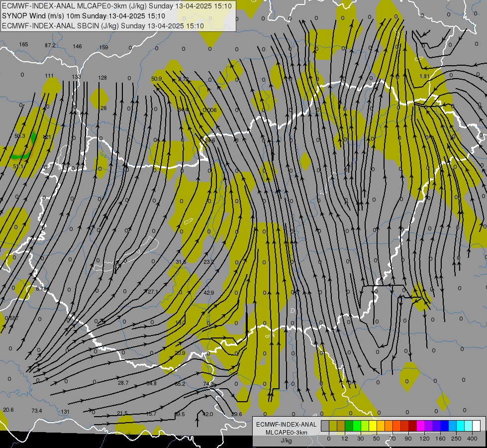Click the map value 51.1
This screenshot has width=487, height=448.
tap(18, 167)
